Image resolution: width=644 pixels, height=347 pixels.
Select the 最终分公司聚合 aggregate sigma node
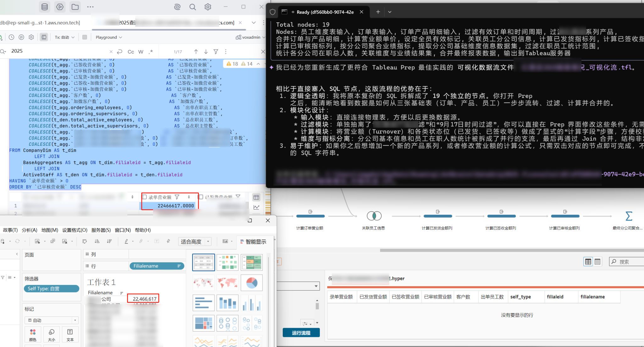point(629,216)
